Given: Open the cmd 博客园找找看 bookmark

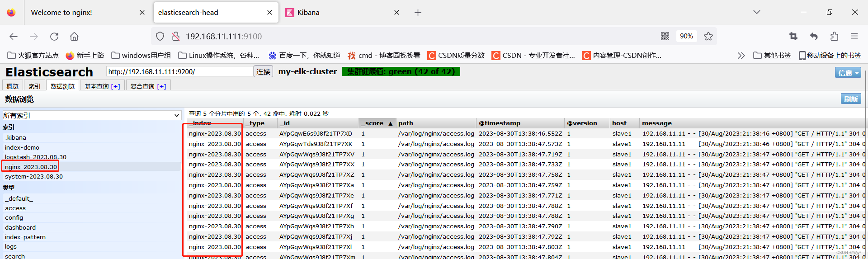Looking at the screenshot, I should pos(384,56).
